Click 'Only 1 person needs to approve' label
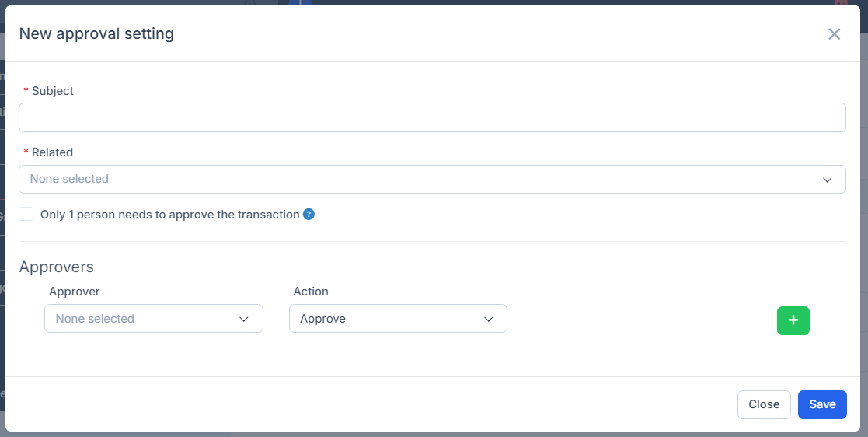Image resolution: width=868 pixels, height=437 pixels. (169, 215)
